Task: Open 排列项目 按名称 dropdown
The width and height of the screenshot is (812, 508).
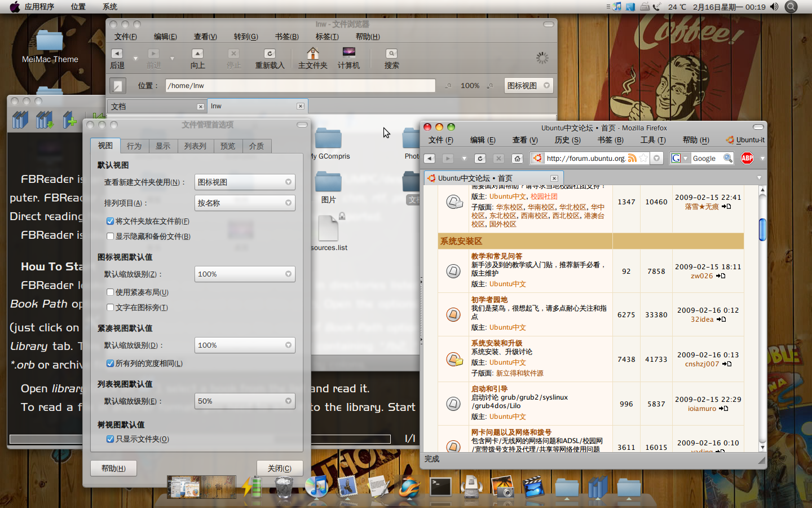Action: (245, 203)
